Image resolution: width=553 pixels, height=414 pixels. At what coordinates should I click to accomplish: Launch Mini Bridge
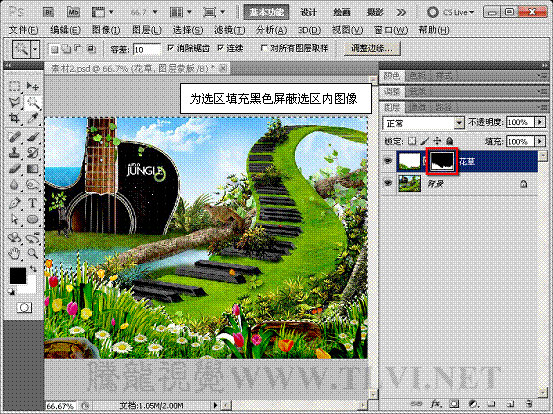[x=73, y=12]
